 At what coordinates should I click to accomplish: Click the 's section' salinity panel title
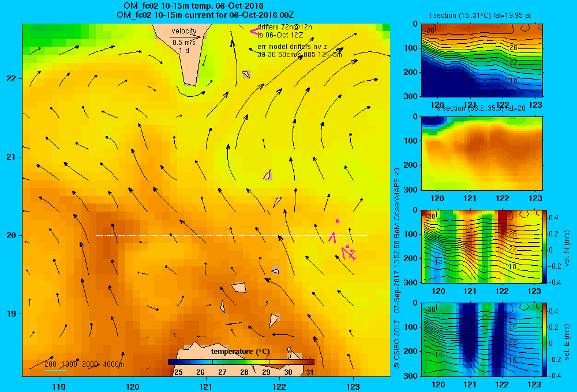pyautogui.click(x=481, y=108)
